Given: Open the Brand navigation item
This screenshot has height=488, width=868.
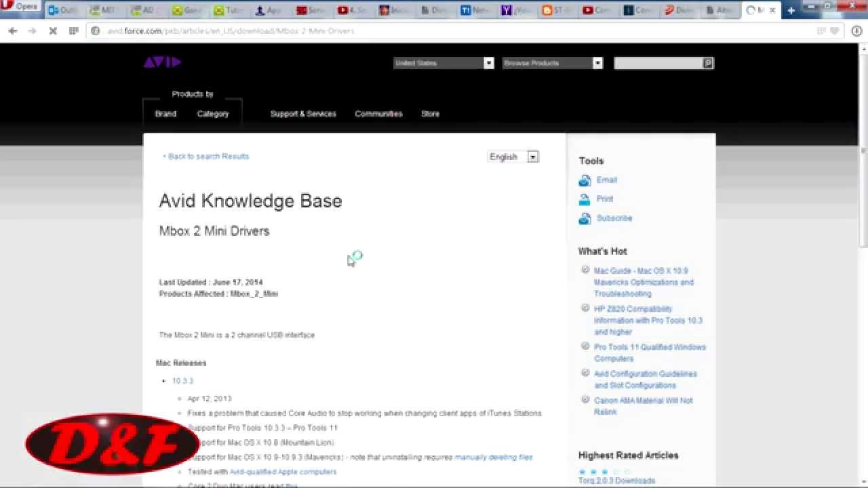Looking at the screenshot, I should (165, 114).
